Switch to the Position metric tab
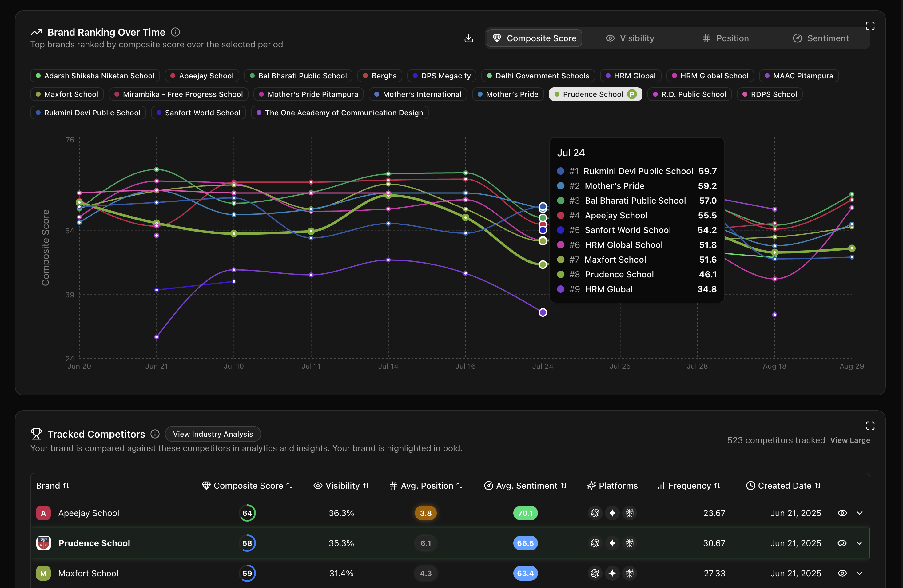This screenshot has height=588, width=903. [726, 38]
